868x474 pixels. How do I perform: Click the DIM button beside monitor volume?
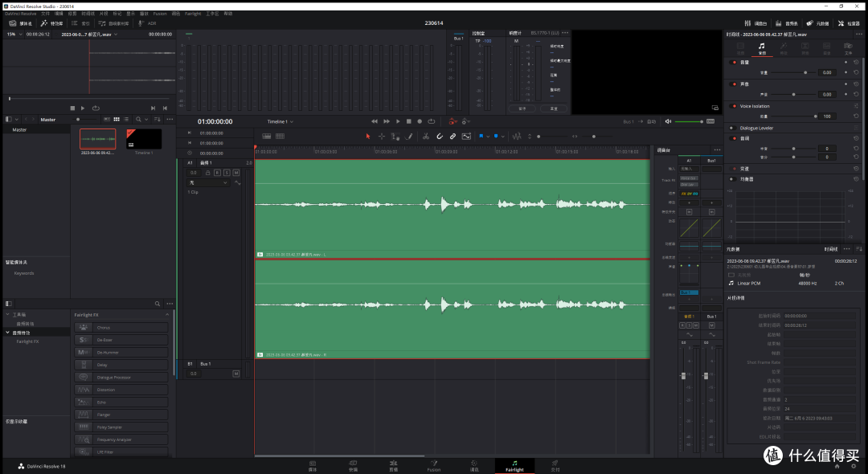coord(710,121)
